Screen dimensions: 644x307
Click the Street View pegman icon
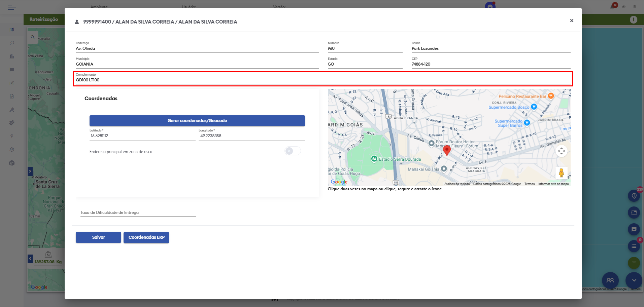(x=561, y=173)
